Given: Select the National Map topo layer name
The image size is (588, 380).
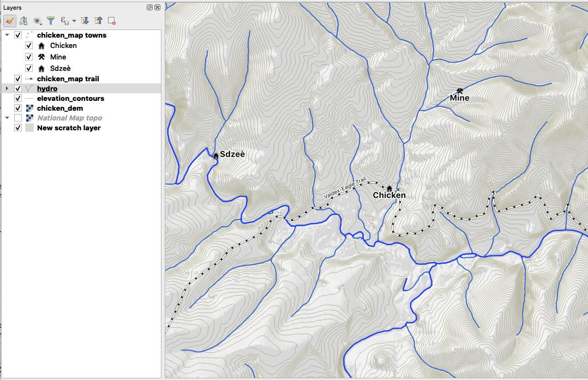Looking at the screenshot, I should (x=70, y=118).
